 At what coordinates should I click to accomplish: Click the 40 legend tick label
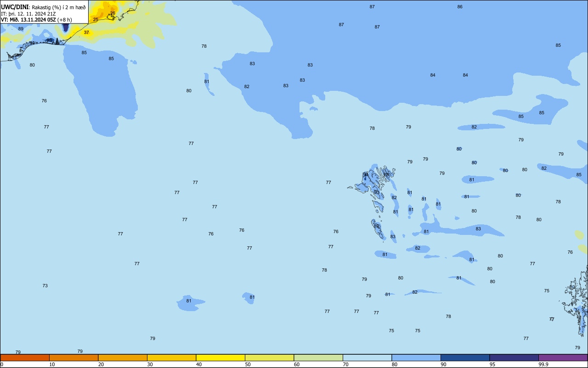[199, 364]
